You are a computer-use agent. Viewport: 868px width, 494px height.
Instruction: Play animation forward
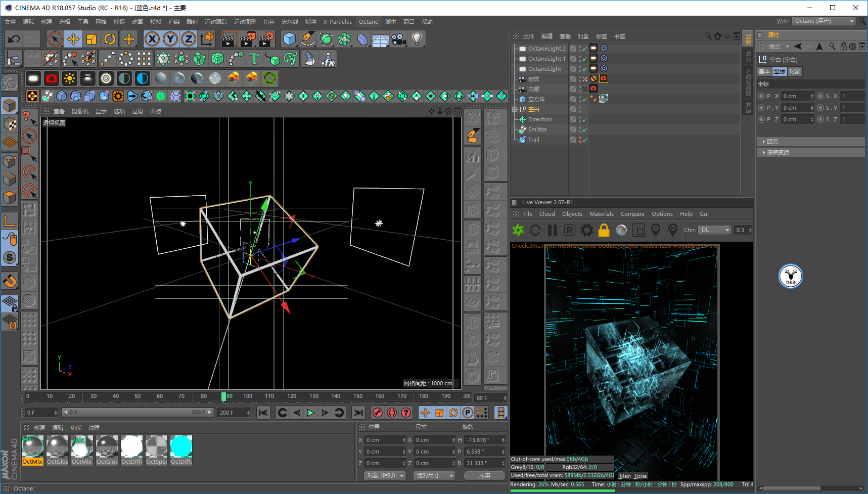[x=310, y=413]
